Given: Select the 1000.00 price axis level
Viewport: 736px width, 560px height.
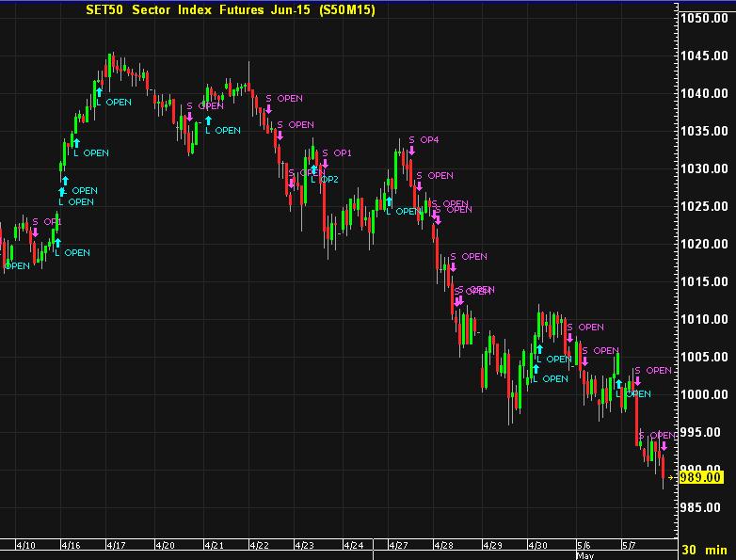Looking at the screenshot, I should [706, 394].
